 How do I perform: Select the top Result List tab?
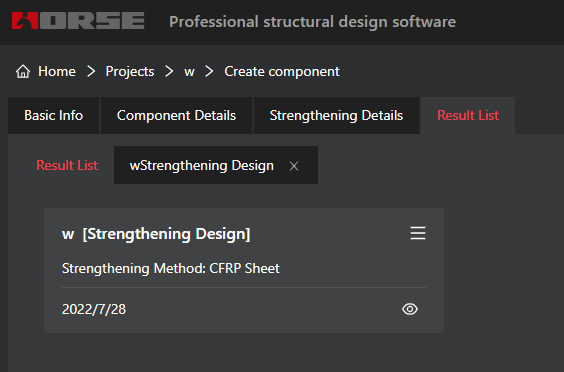point(468,115)
